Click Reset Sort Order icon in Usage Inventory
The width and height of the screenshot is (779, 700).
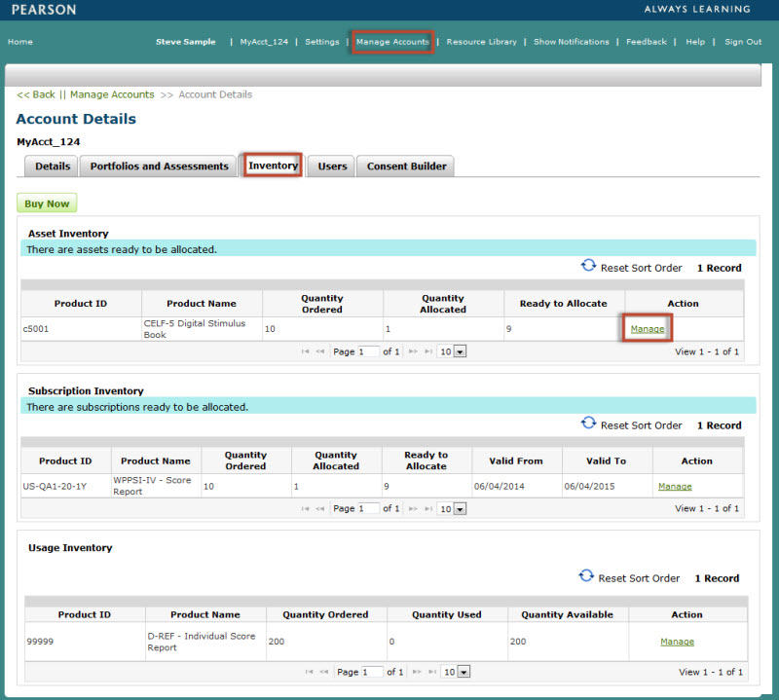point(586,576)
